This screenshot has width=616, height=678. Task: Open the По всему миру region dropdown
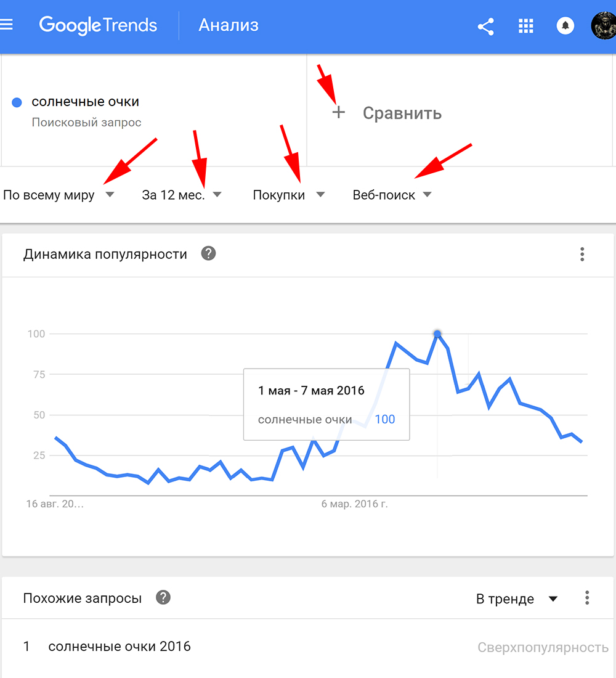[59, 194]
